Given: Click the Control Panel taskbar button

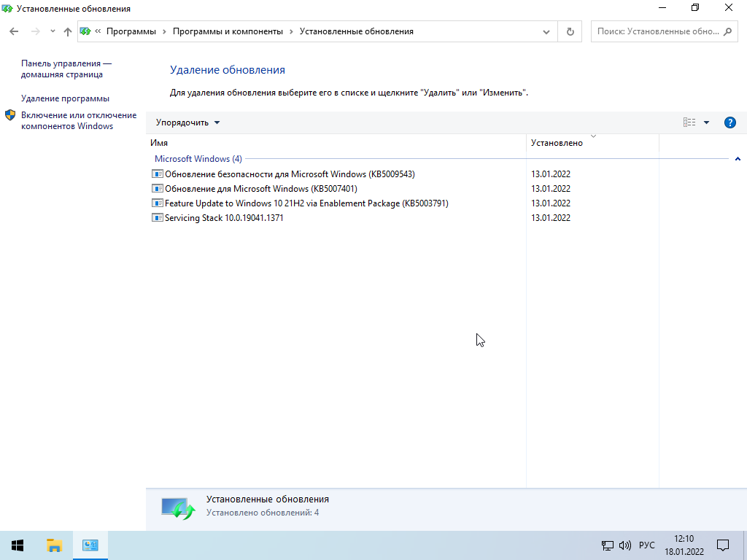Looking at the screenshot, I should (90, 545).
